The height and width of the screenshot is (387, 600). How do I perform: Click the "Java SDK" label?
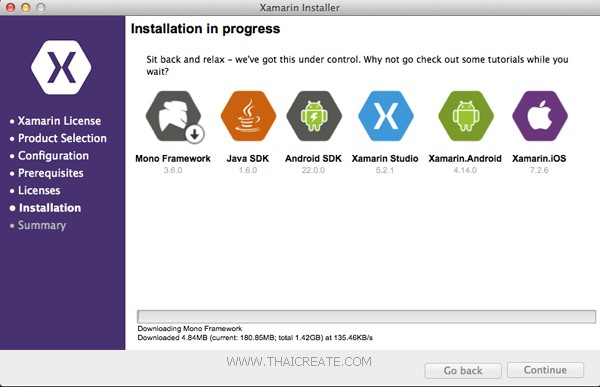pos(248,158)
